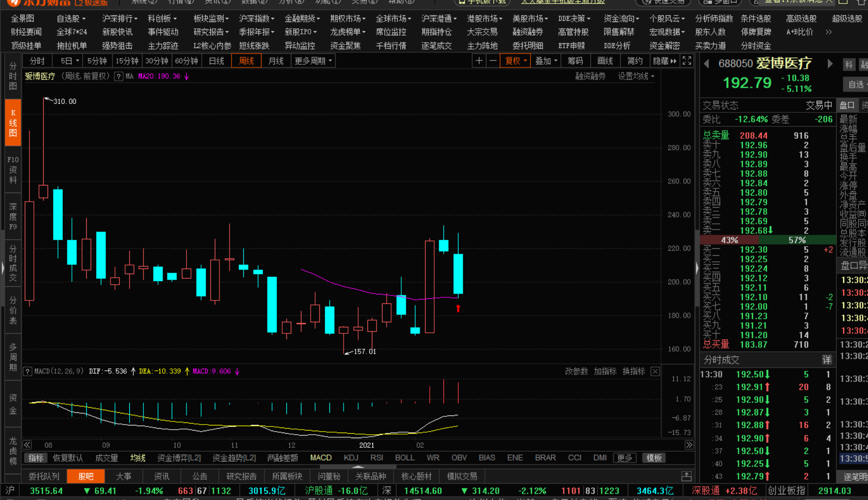
Task: Click 加指标 to add an indicator
Action: click(605, 371)
